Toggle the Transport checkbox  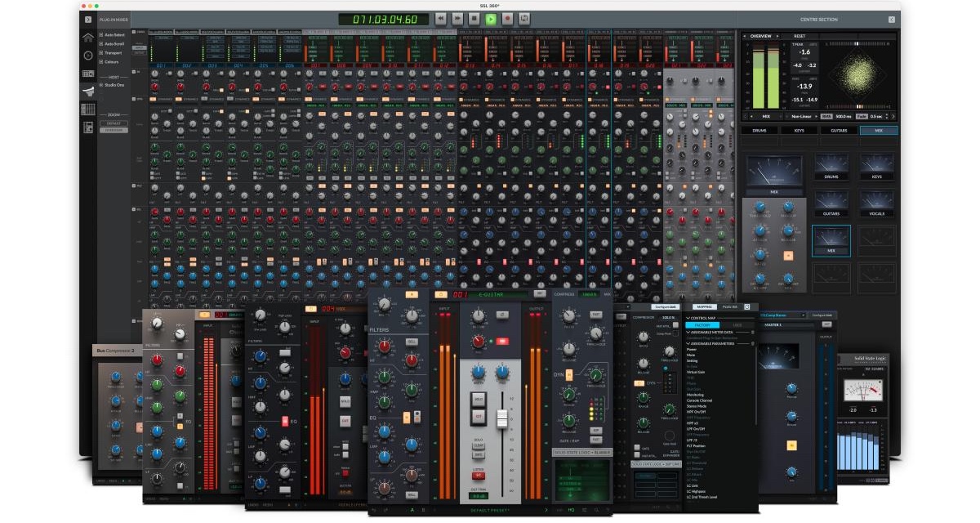(101, 52)
